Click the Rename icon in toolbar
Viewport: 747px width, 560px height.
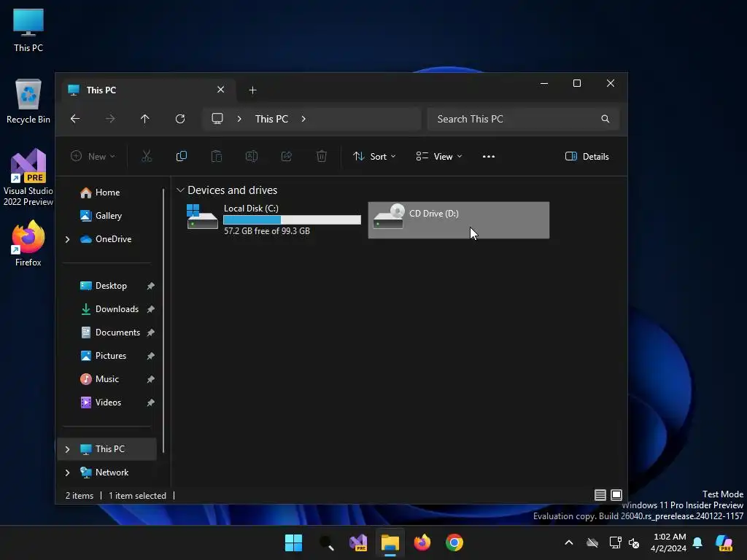click(252, 156)
